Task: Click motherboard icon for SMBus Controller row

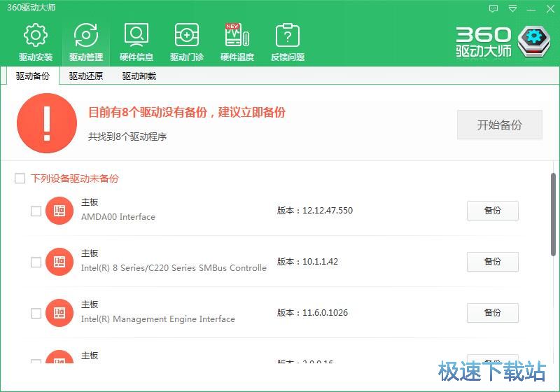Action: pos(59,262)
